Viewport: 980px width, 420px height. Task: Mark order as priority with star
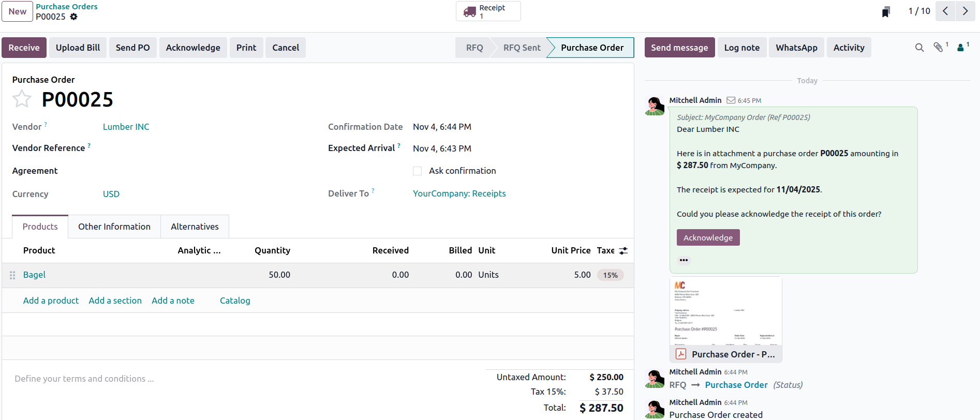point(22,99)
